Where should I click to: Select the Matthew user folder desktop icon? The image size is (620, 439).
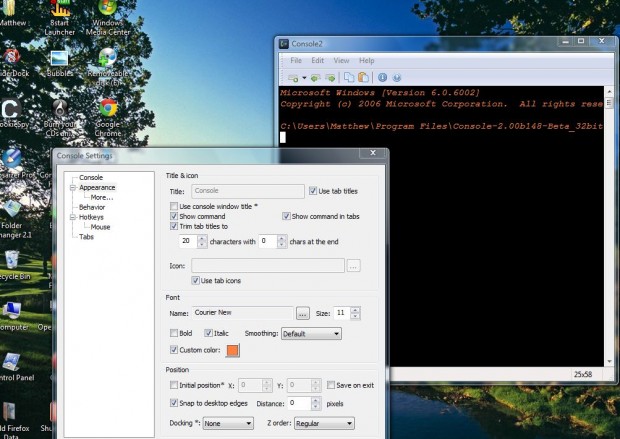coord(11,13)
